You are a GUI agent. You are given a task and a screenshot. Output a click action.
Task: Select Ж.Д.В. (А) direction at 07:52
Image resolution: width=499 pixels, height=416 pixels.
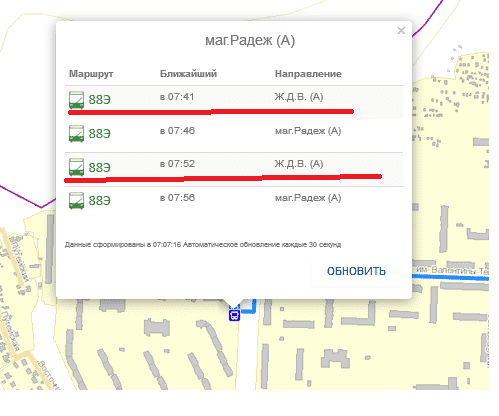pos(299,164)
